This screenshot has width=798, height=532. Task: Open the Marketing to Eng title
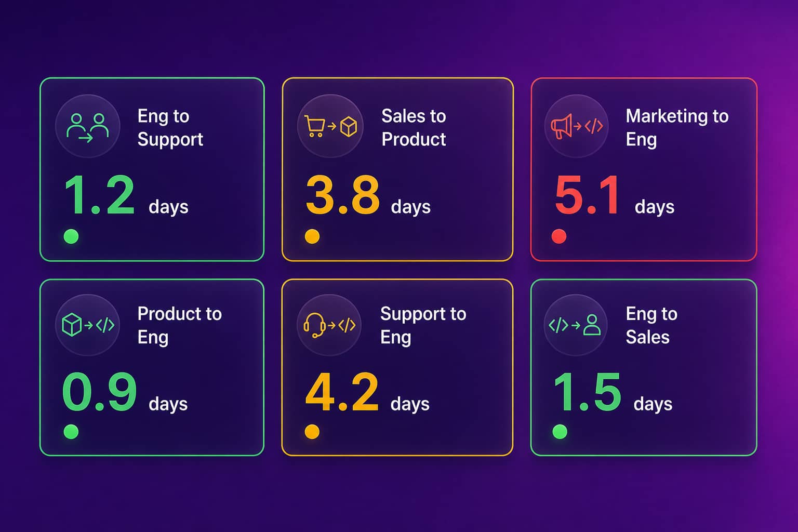(677, 128)
